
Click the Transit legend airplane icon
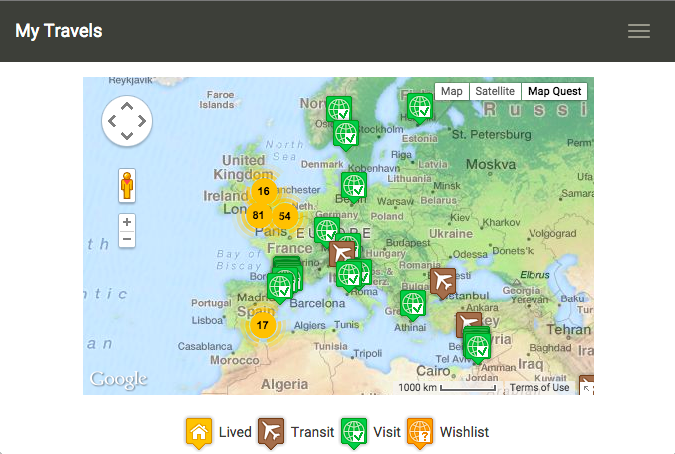[x=271, y=432]
